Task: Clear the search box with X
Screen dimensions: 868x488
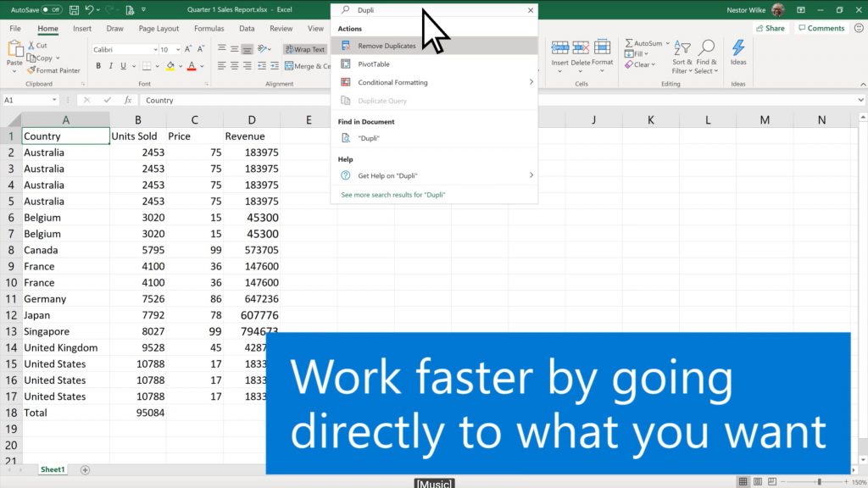Action: click(531, 10)
